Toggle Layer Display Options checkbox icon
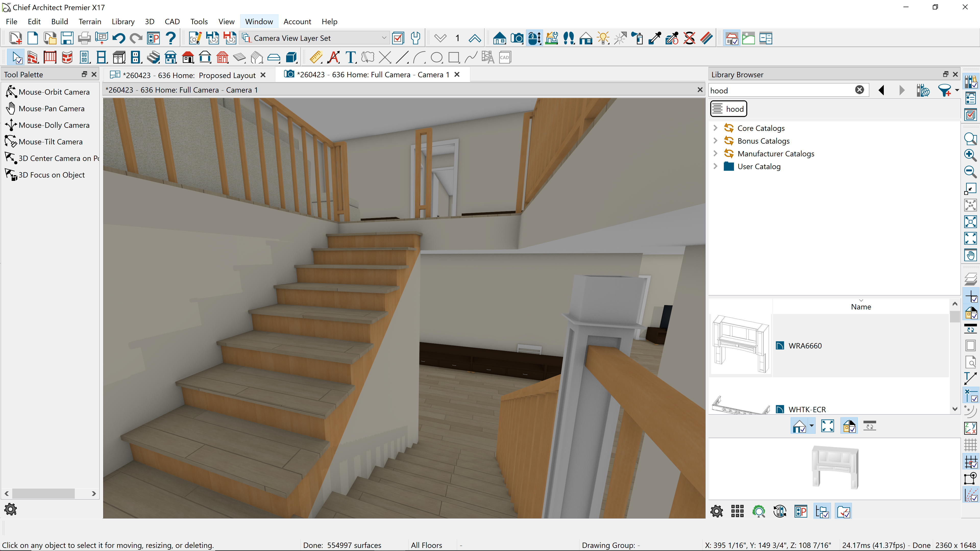Image resolution: width=980 pixels, height=551 pixels. pos(398,38)
